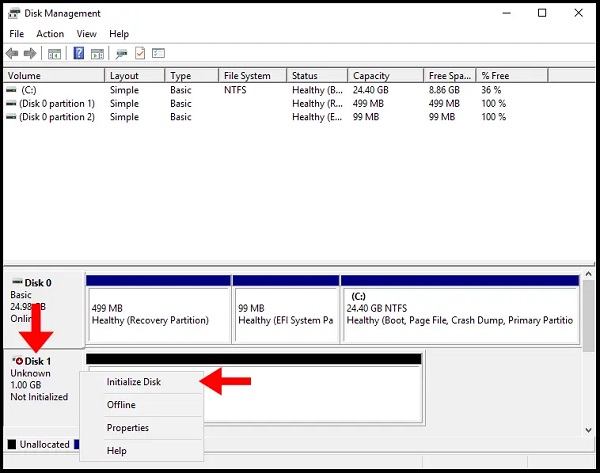The image size is (600, 473).
Task: Select the 499 MB Recovery Partition block
Action: click(x=158, y=309)
